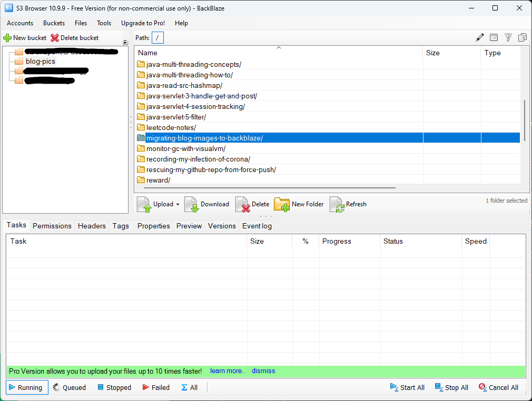Click the learn more link
The image size is (532, 401).
coord(228,371)
